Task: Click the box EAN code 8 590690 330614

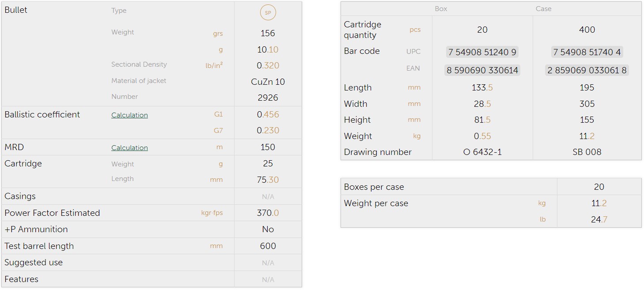Action: click(x=482, y=70)
